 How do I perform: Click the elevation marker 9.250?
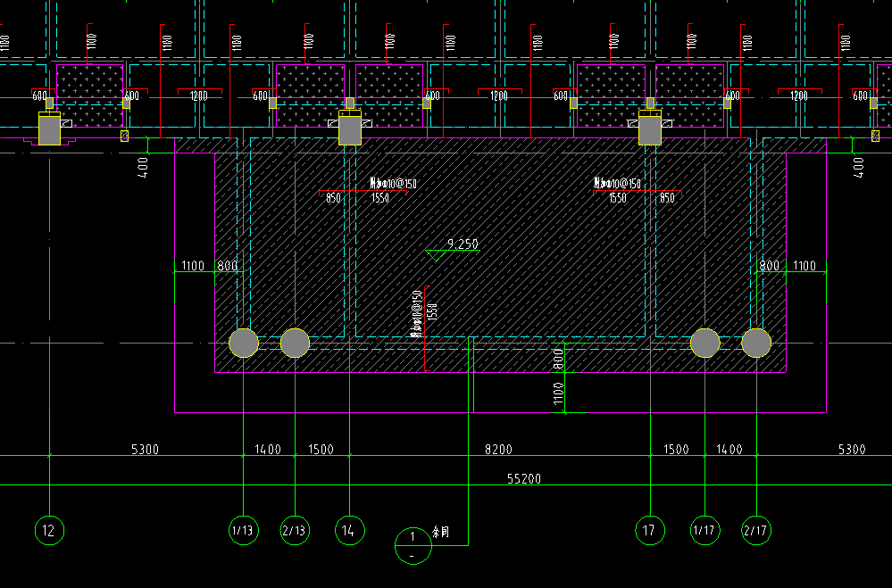click(462, 244)
